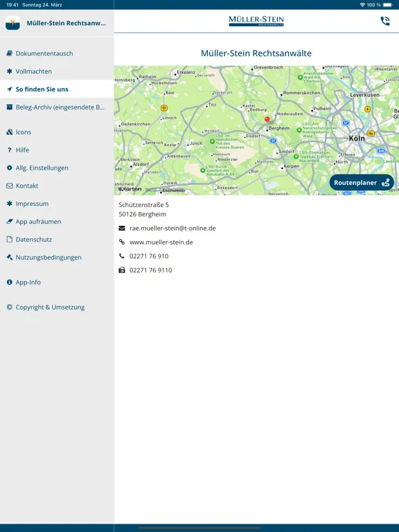The height and width of the screenshot is (532, 399).
Task: Tap the battery indicator in status bar
Action: [x=388, y=5]
